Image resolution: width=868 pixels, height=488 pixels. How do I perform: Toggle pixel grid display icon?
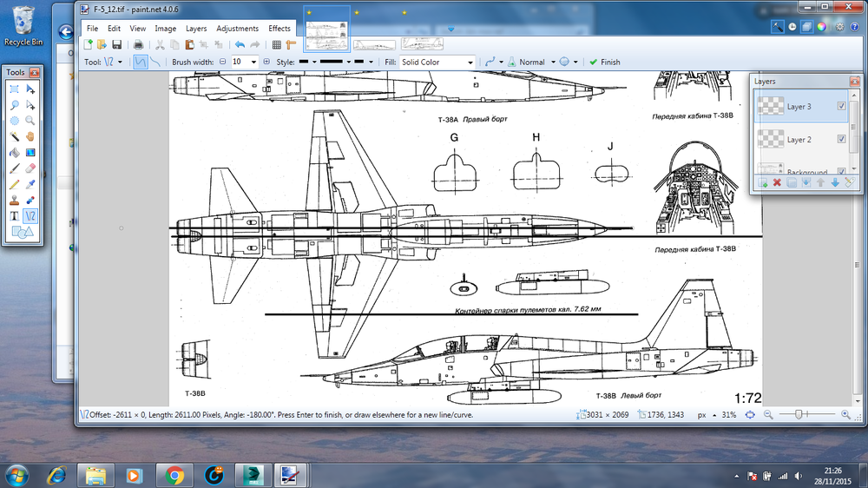[x=277, y=45]
